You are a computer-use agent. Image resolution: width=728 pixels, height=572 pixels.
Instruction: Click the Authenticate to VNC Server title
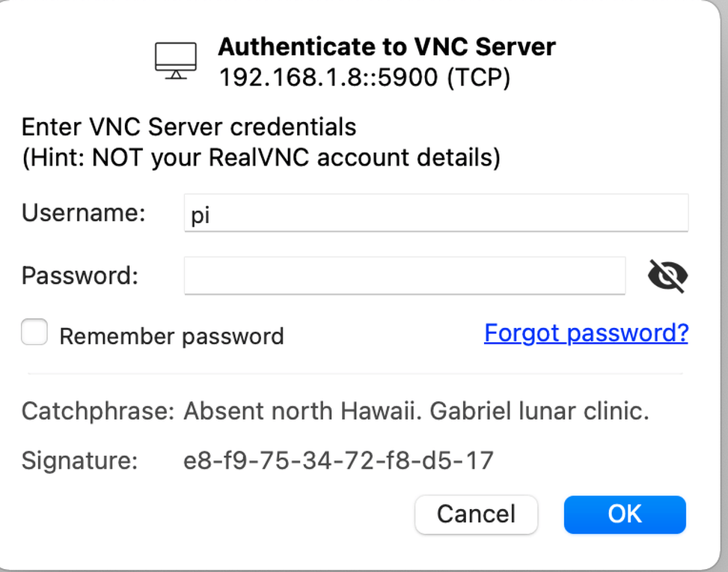(x=387, y=46)
